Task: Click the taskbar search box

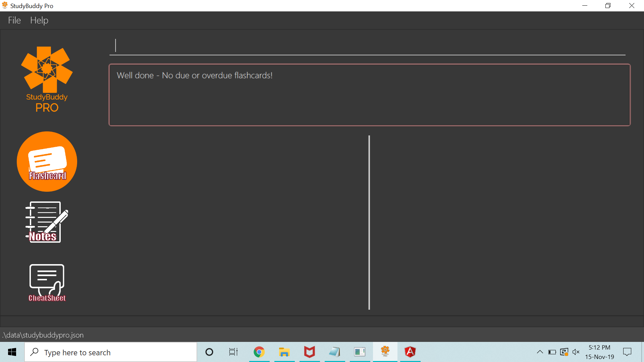Action: click(x=111, y=352)
